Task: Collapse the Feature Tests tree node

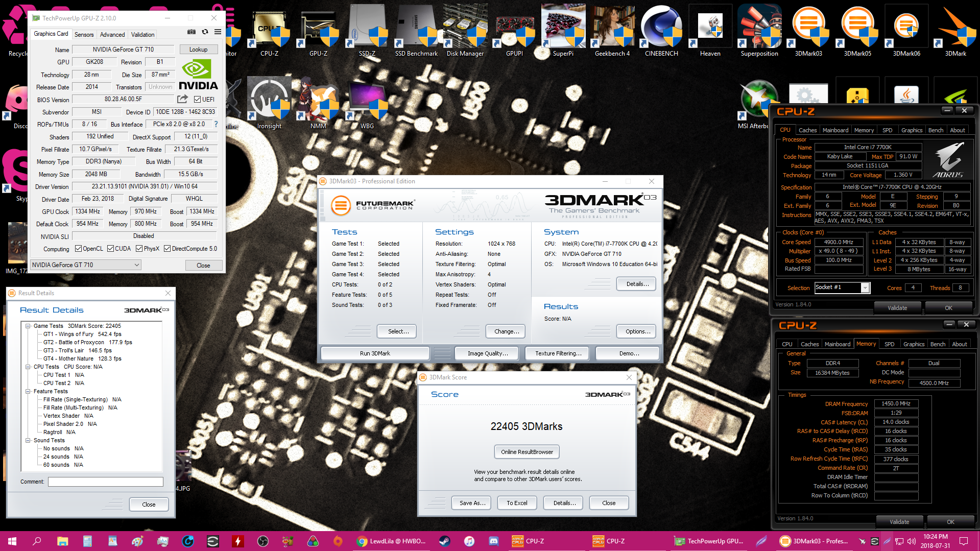Action: (x=28, y=391)
